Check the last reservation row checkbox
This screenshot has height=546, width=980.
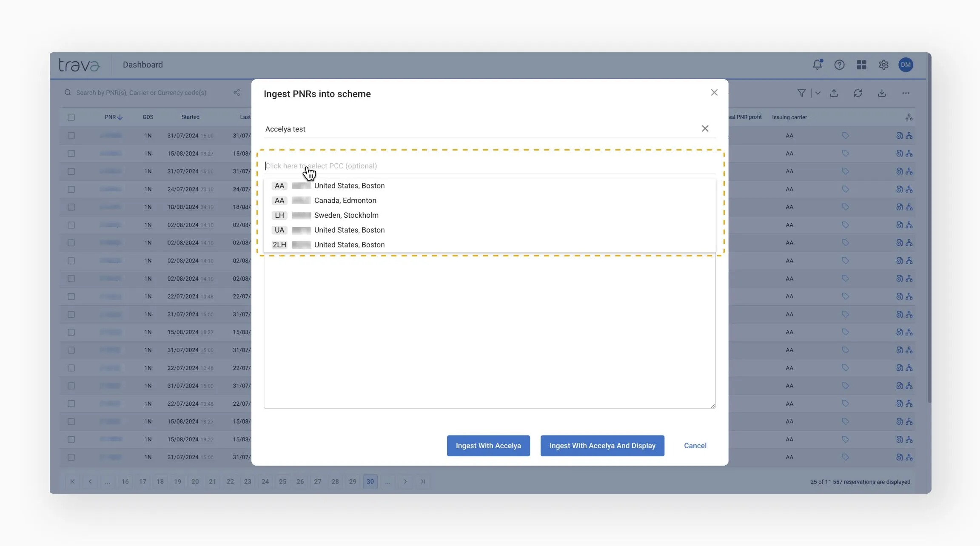71,457
